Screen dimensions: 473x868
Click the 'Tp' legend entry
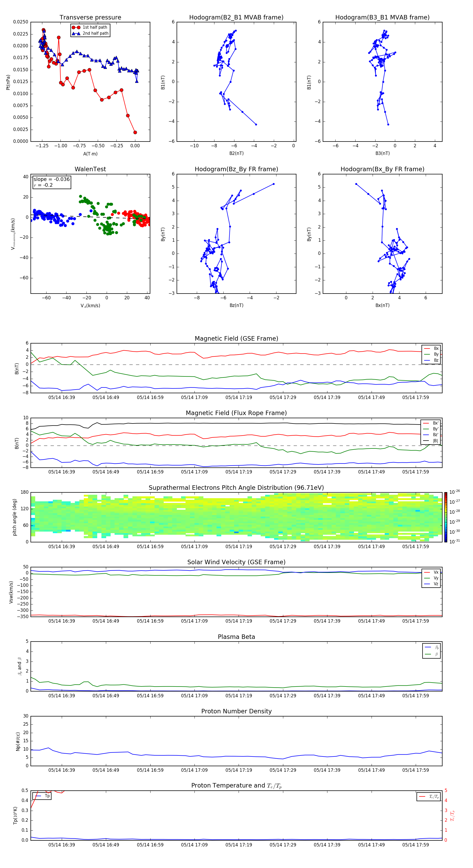pyautogui.click(x=42, y=796)
